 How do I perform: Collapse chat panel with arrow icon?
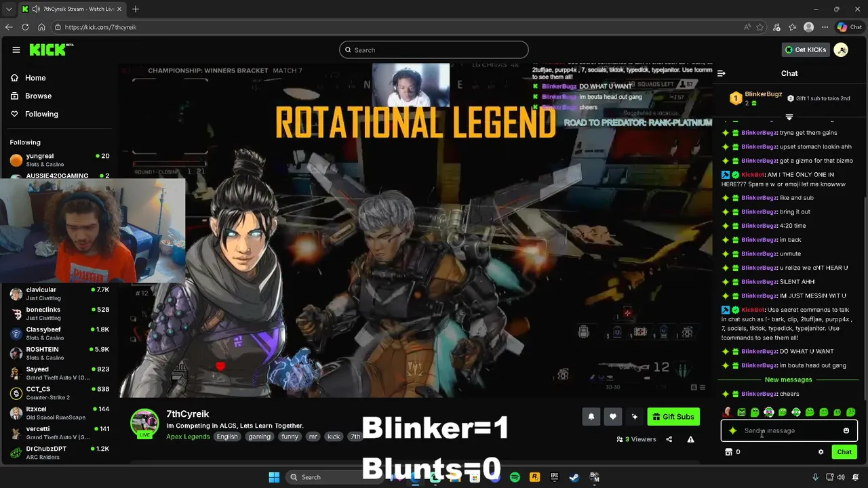tap(721, 73)
